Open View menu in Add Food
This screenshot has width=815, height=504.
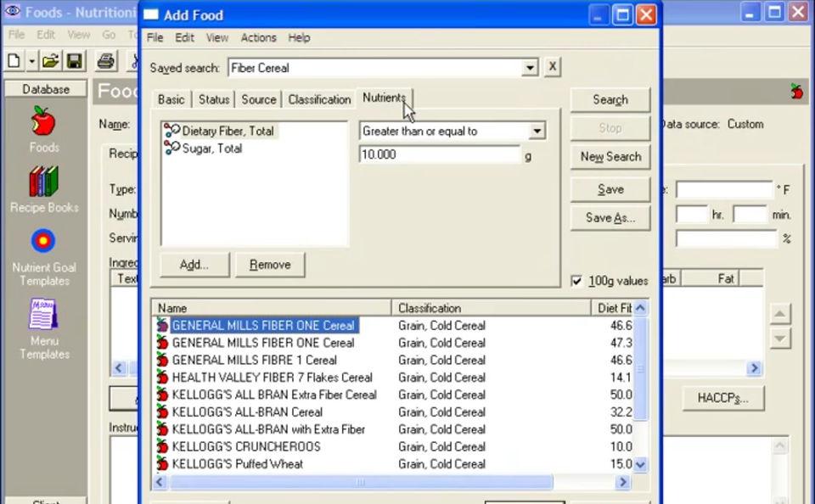point(217,37)
